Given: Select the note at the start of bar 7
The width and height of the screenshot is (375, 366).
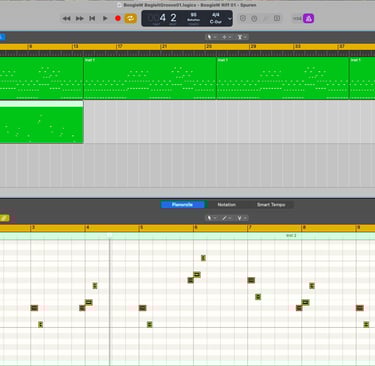Looking at the screenshot, I should click(251, 280).
